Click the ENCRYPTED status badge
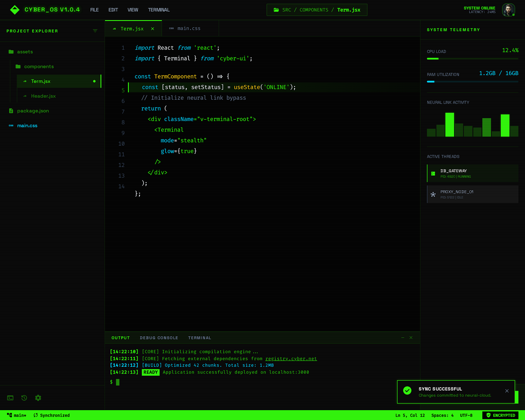525x420 pixels. pyautogui.click(x=500, y=415)
